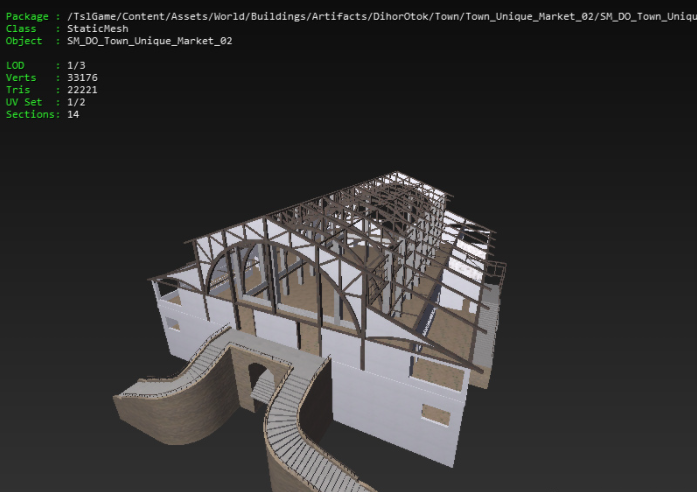
Task: Click the LOD 1/3 value
Action: point(76,65)
